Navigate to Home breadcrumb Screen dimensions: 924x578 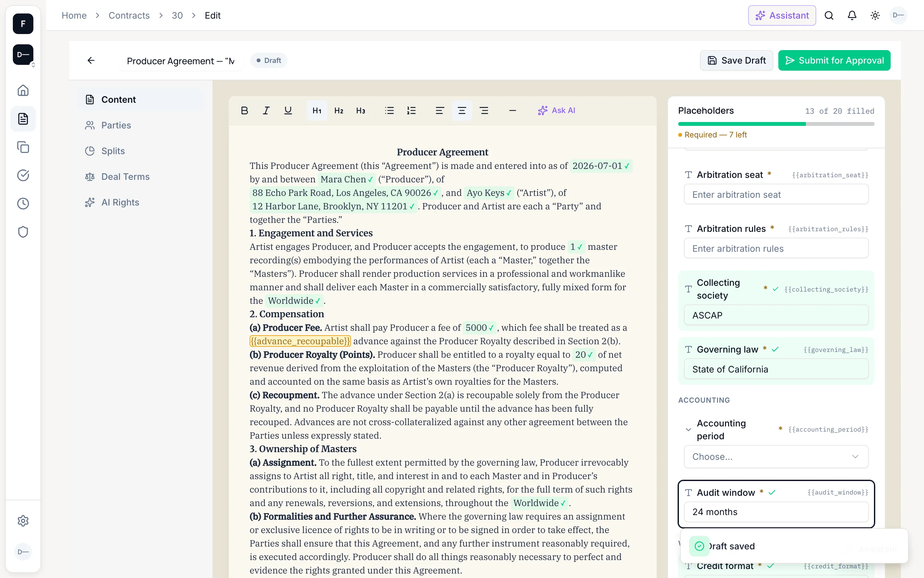pyautogui.click(x=74, y=15)
